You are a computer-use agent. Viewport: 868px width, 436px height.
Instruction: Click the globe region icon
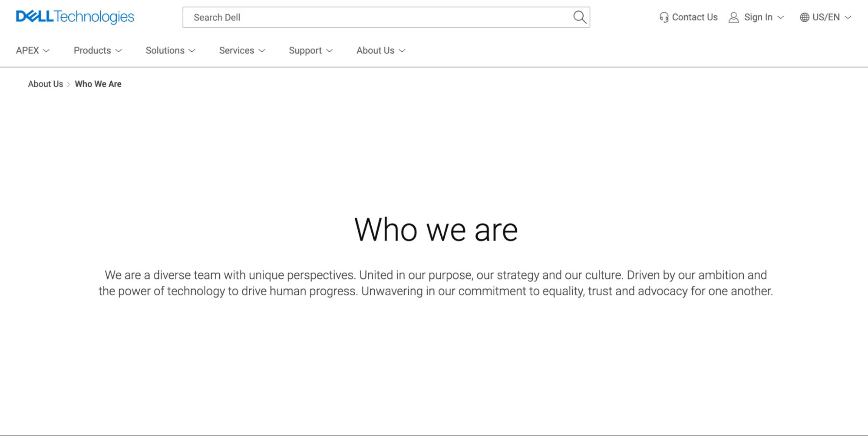click(x=805, y=17)
